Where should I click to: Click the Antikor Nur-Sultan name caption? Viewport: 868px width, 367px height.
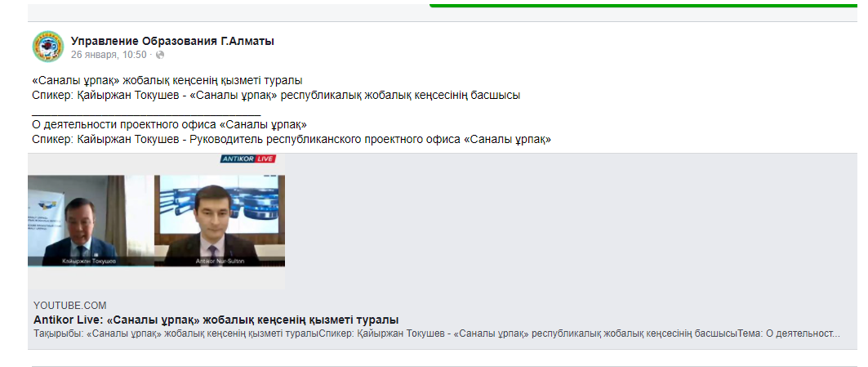(x=219, y=261)
